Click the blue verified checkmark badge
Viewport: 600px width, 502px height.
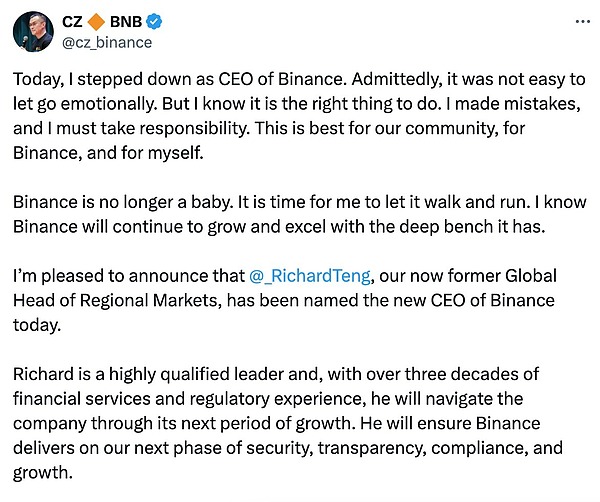click(x=154, y=21)
